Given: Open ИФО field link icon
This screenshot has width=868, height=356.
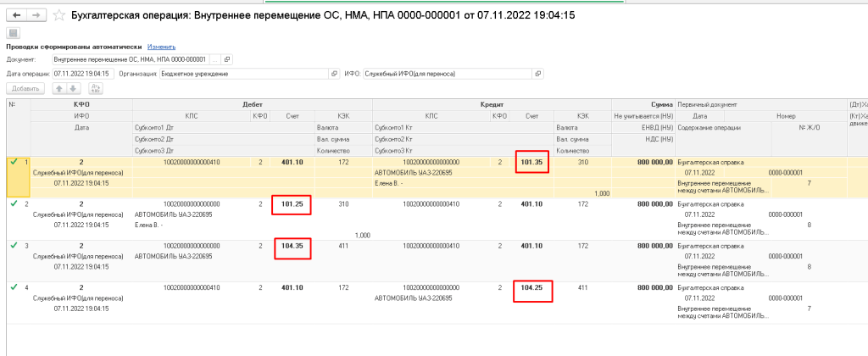Looking at the screenshot, I should pyautogui.click(x=538, y=74).
